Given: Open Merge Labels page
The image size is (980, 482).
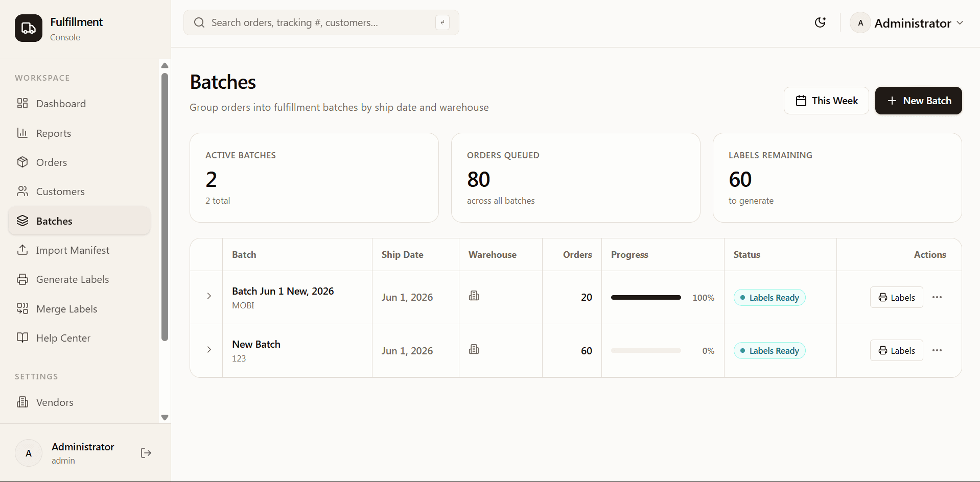Looking at the screenshot, I should click(x=79, y=309).
